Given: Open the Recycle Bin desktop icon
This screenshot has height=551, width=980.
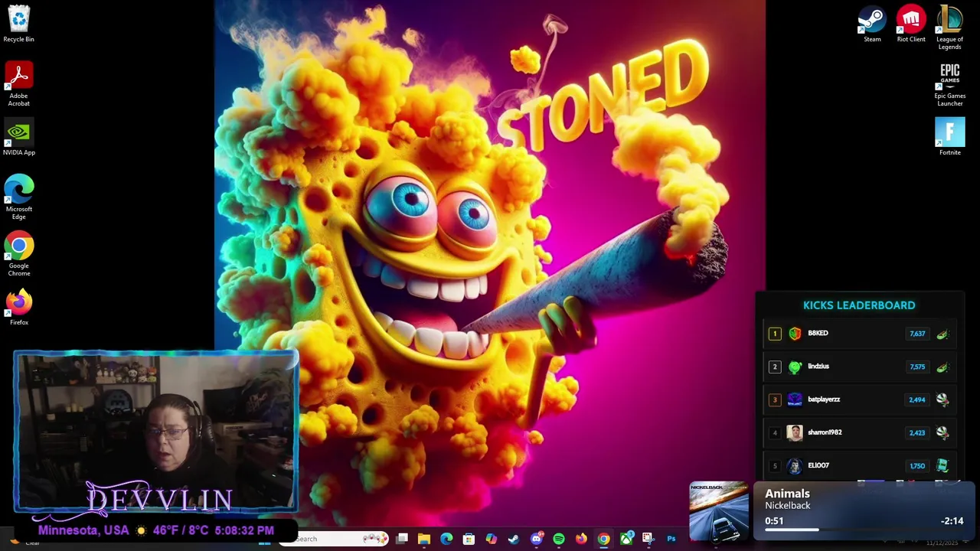Looking at the screenshot, I should (x=18, y=24).
